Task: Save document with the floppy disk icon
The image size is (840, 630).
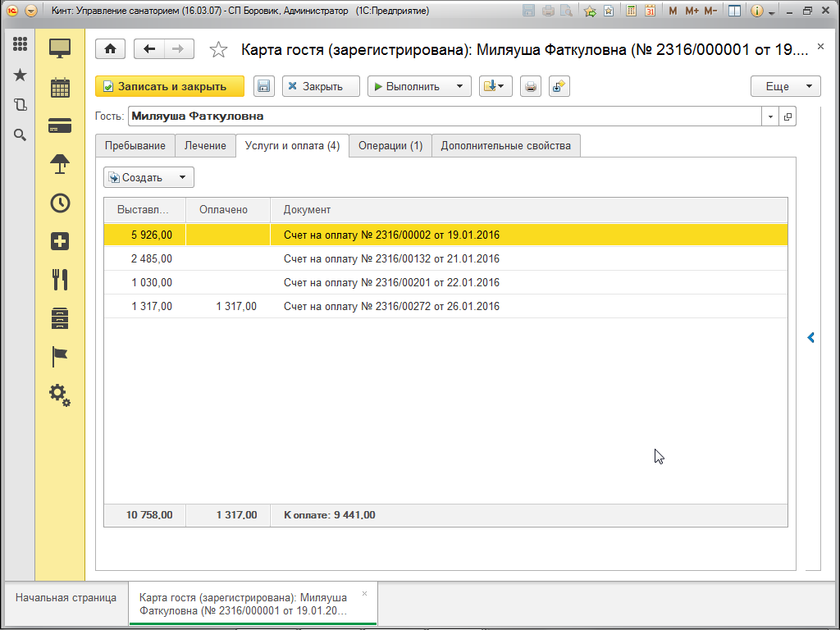Action: [263, 86]
